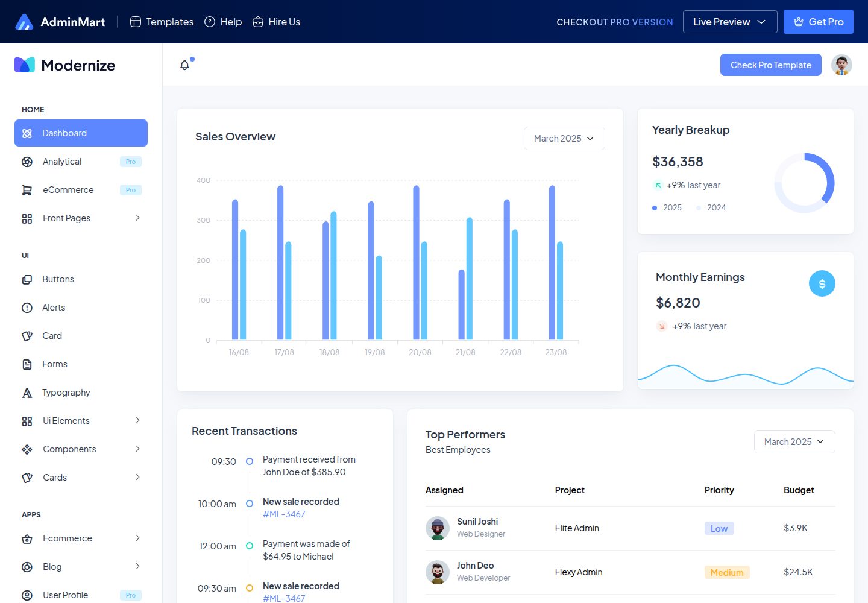Expand the Front Pages chevron

(x=137, y=218)
